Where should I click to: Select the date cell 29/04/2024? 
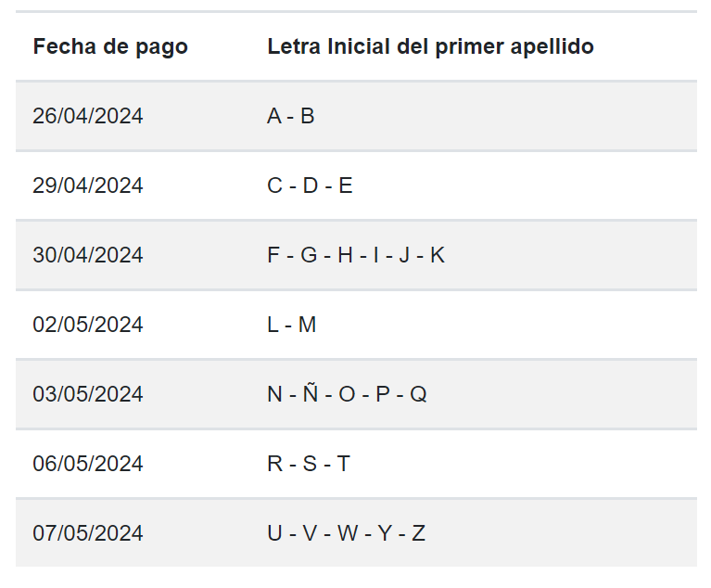(88, 185)
